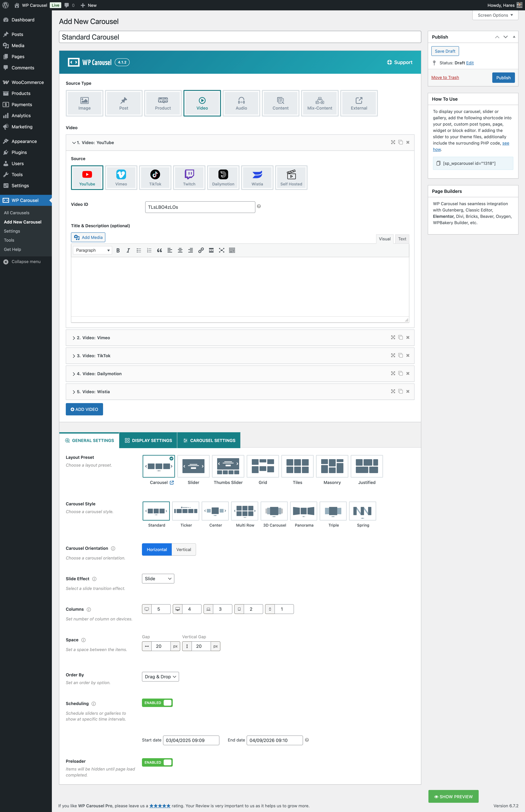Open WooCommerce in the admin sidebar
The width and height of the screenshot is (525, 812).
(26, 82)
